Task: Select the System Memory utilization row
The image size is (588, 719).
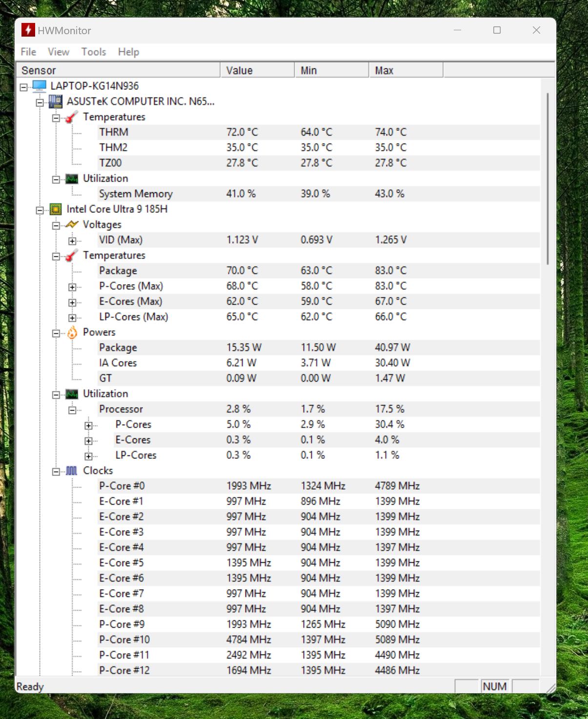Action: coord(319,194)
